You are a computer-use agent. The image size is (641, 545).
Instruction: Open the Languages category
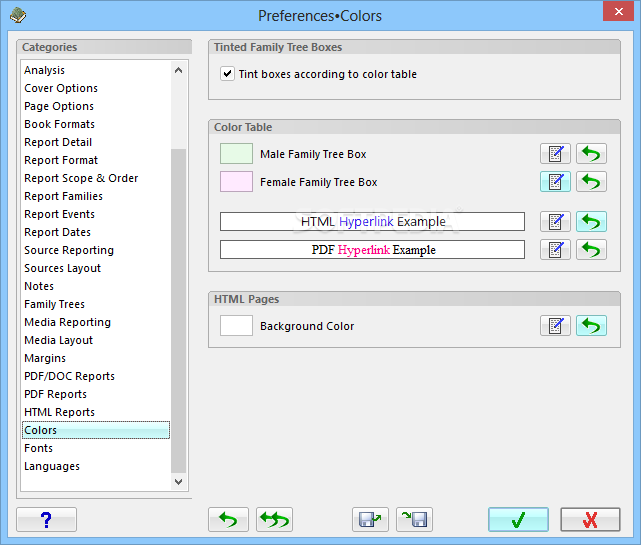click(x=96, y=466)
